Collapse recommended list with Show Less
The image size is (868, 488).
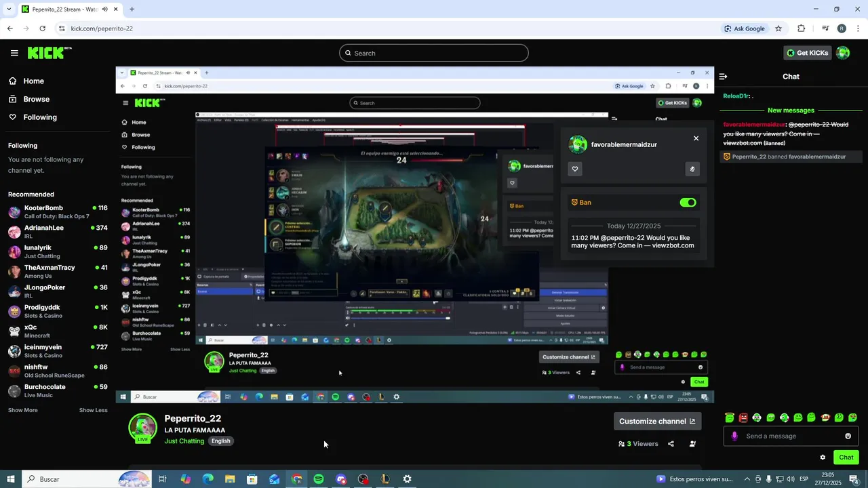tap(93, 410)
